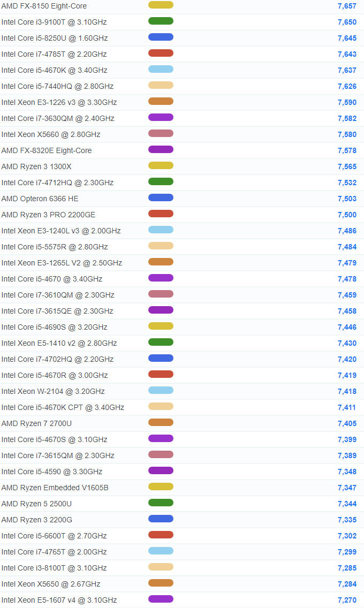This screenshot has height=608, width=364.
Task: Click orange bar for Xeon E3-1226 v3
Action: coord(161,101)
